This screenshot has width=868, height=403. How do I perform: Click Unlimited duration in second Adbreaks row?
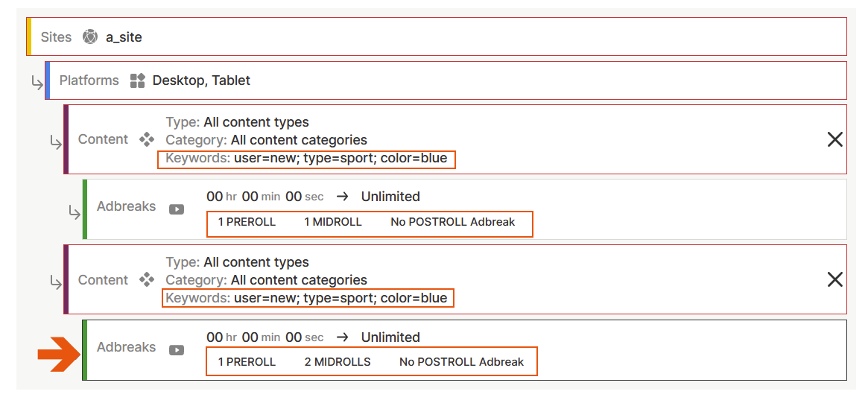coord(390,337)
